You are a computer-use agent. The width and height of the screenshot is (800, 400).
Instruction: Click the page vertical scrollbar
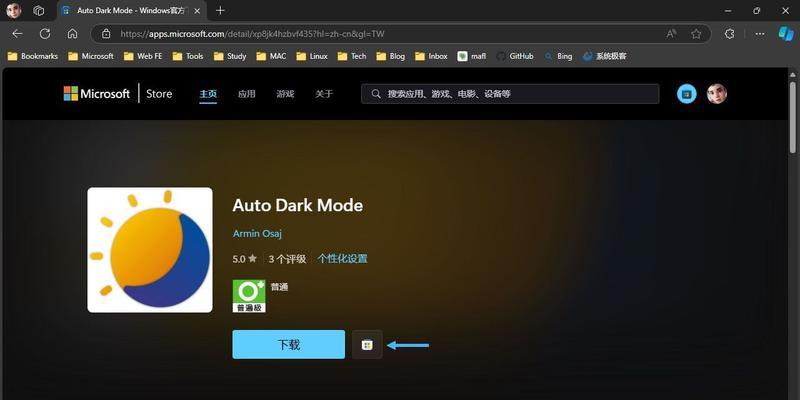[792, 116]
